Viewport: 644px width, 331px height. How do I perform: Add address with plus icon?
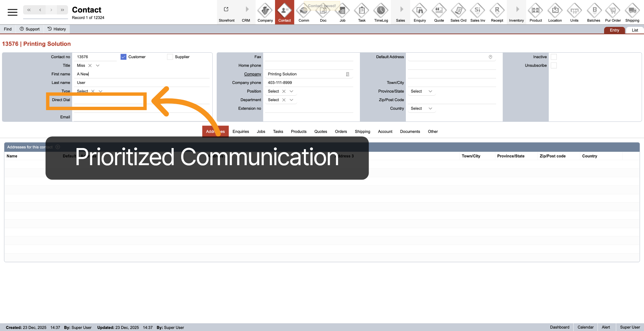pos(58,147)
